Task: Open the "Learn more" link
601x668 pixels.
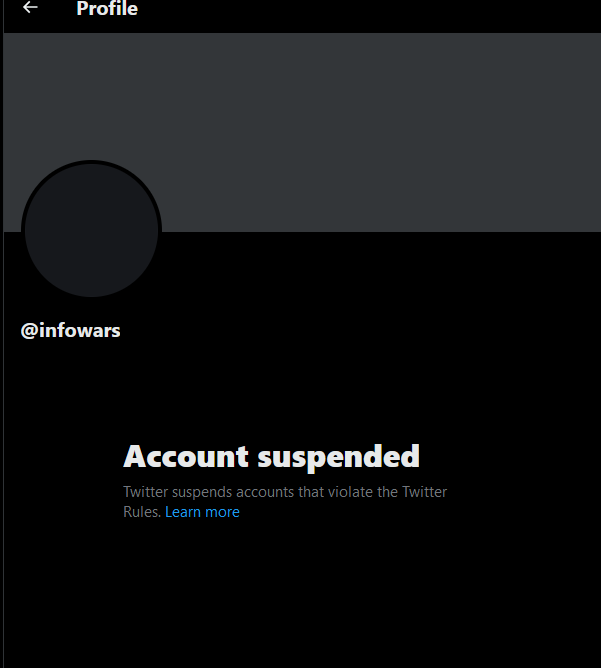Action: 202,512
